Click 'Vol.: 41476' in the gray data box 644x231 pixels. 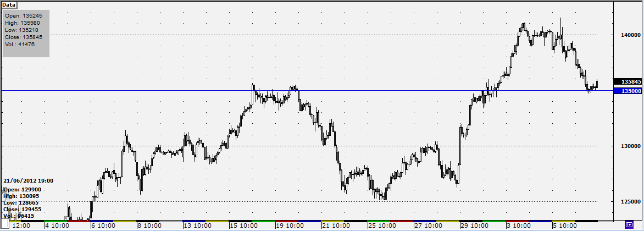[20, 45]
